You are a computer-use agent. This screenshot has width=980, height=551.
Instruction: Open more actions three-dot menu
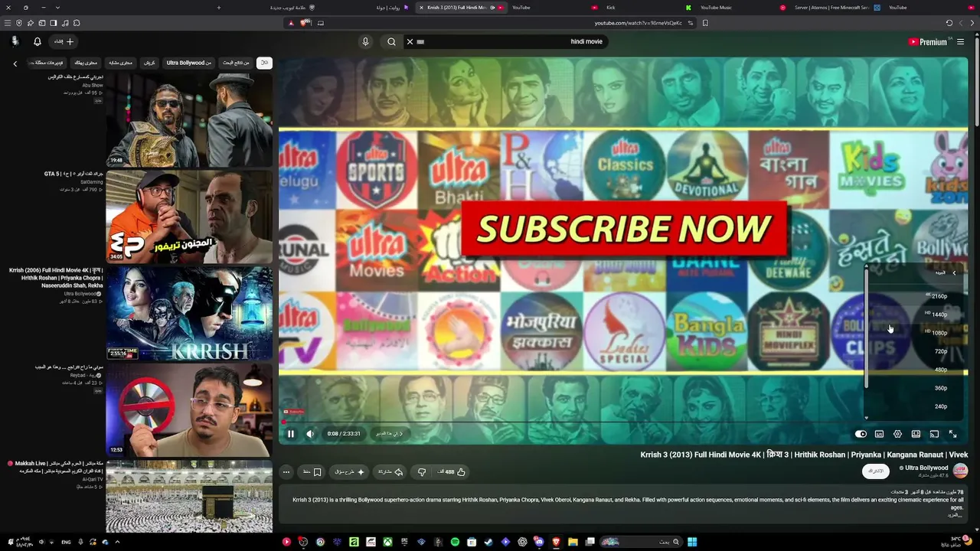click(286, 472)
